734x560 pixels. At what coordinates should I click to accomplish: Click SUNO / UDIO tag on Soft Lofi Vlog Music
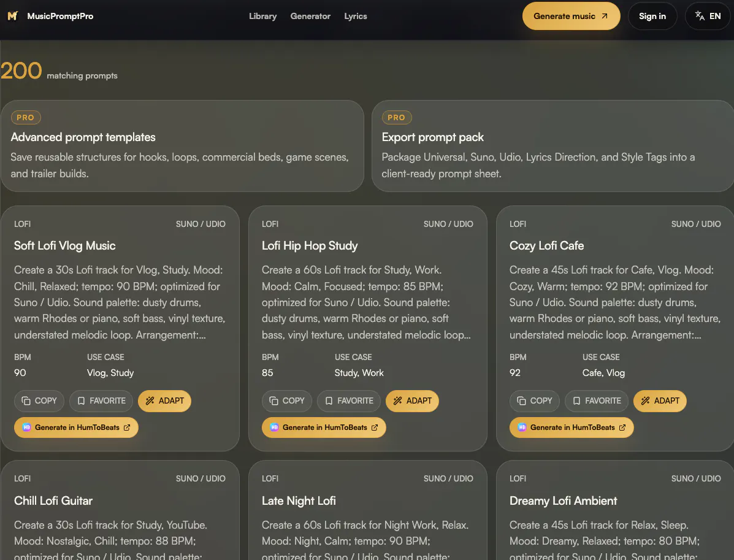[x=201, y=224]
